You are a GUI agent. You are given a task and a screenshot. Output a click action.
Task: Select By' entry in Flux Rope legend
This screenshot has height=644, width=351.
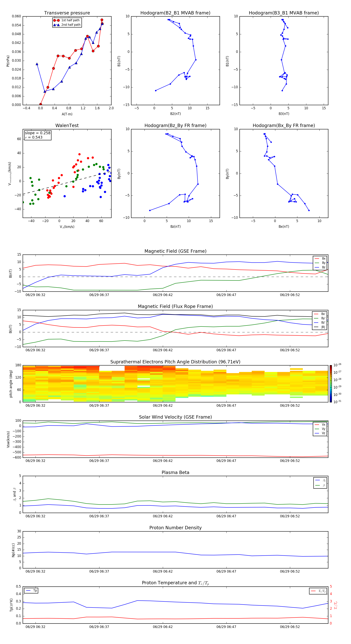click(320, 318)
